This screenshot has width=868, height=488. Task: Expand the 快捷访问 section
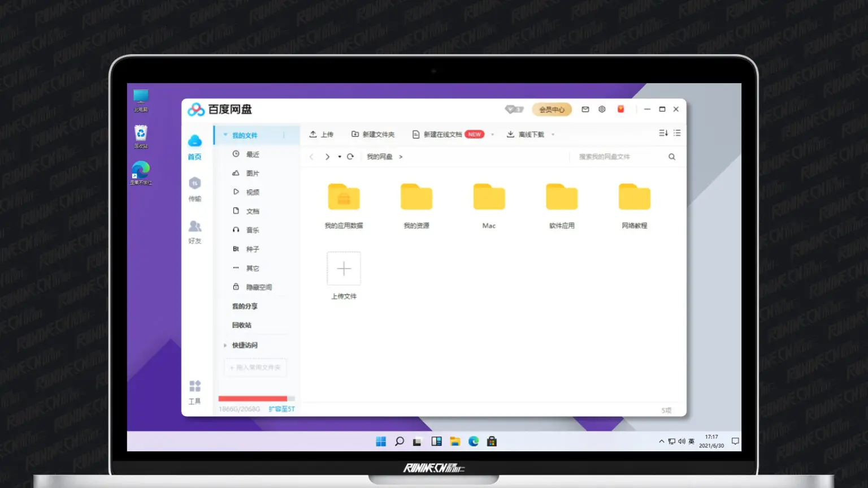(x=225, y=345)
